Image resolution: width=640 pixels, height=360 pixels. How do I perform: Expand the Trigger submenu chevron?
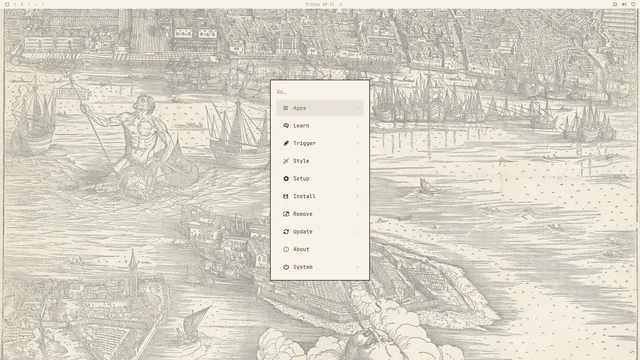(x=358, y=143)
